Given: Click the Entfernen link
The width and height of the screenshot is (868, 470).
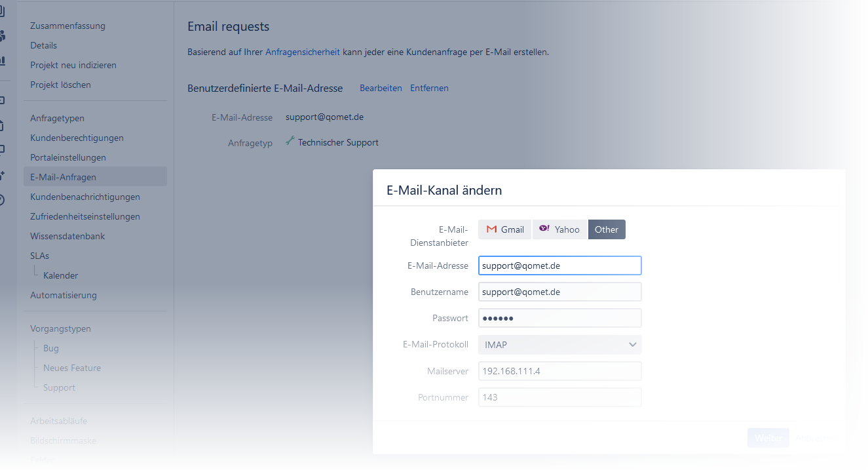Looking at the screenshot, I should (429, 88).
